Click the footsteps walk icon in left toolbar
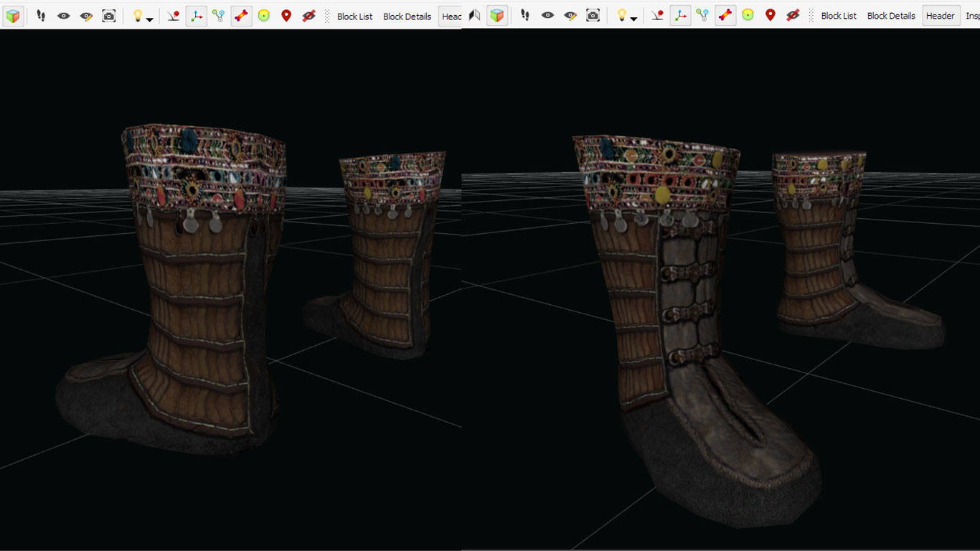The width and height of the screenshot is (980, 551). coord(41,16)
